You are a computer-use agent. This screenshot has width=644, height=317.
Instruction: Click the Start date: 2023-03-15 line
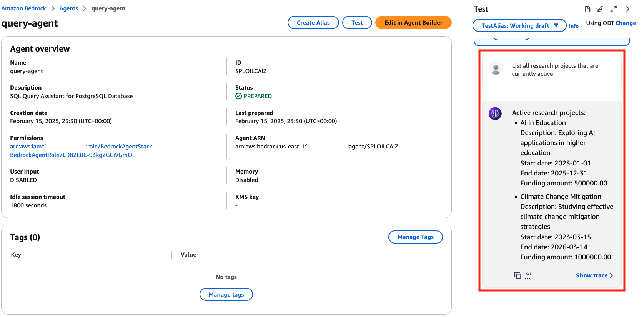[556, 237]
